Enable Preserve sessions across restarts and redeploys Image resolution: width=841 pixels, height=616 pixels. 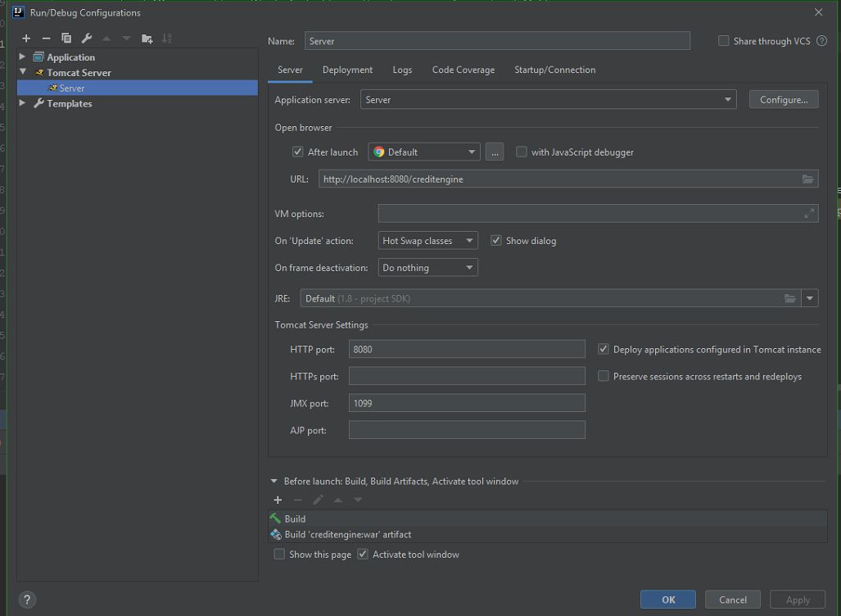(x=604, y=376)
